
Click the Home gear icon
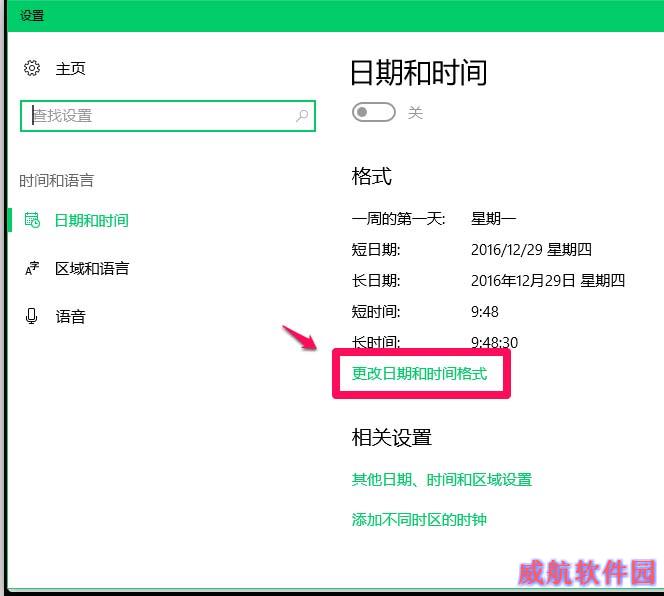[x=32, y=68]
